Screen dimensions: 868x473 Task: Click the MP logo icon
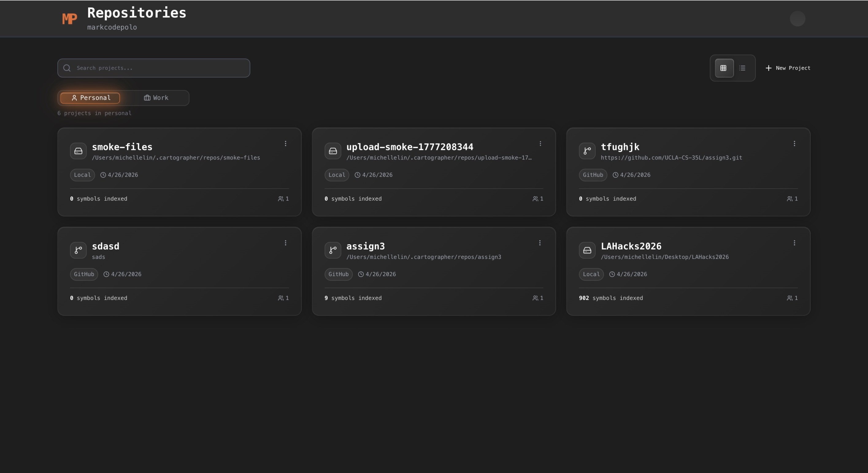tap(70, 18)
